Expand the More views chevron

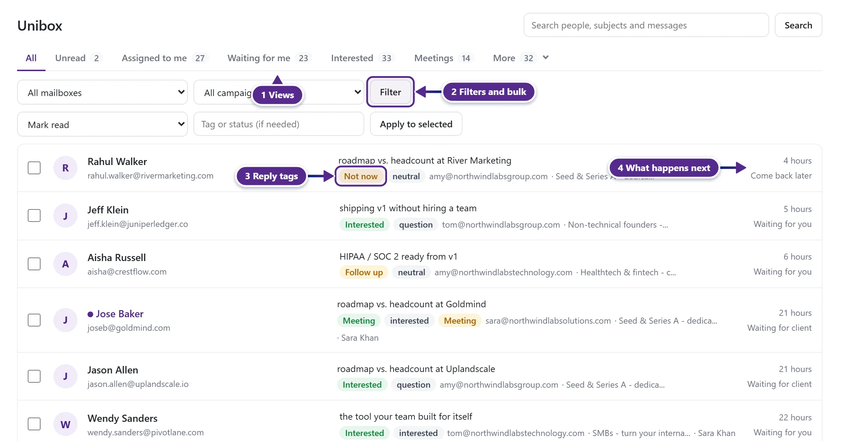[x=546, y=58]
